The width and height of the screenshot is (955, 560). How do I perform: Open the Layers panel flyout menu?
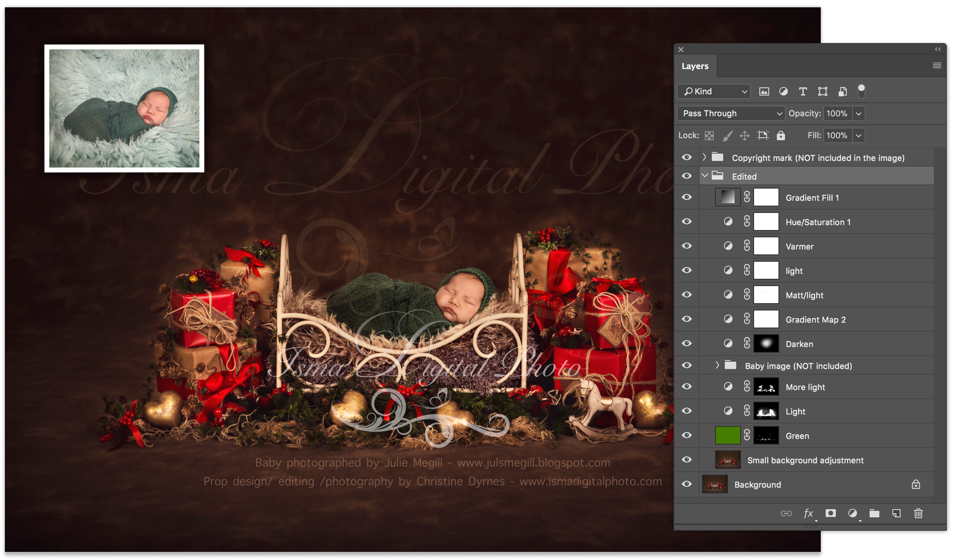(937, 65)
